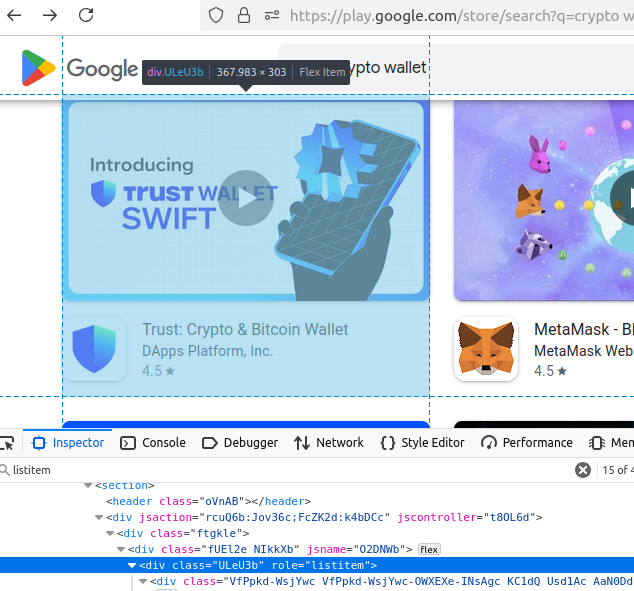The width and height of the screenshot is (634, 591).
Task: Toggle the flex badge on fUEl2e node
Action: pyautogui.click(x=429, y=549)
